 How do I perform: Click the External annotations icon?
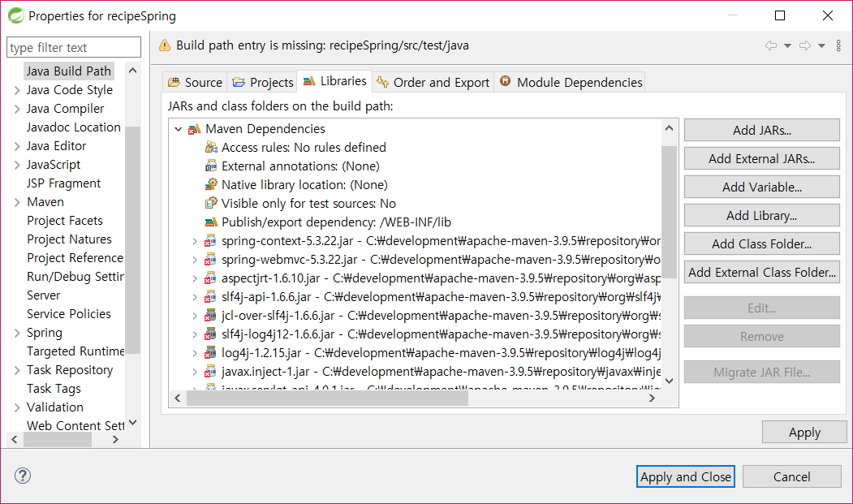tap(211, 166)
